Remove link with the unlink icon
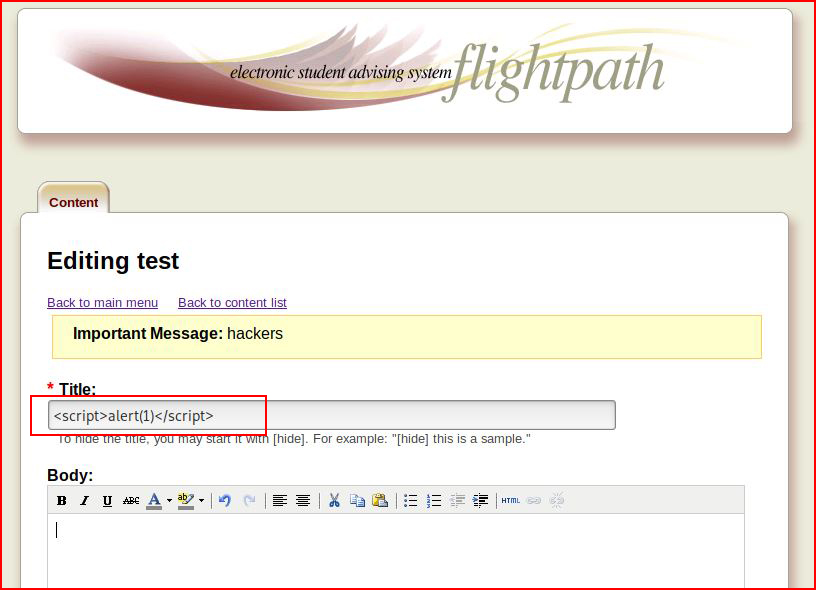Image resolution: width=816 pixels, height=590 pixels. [x=557, y=501]
